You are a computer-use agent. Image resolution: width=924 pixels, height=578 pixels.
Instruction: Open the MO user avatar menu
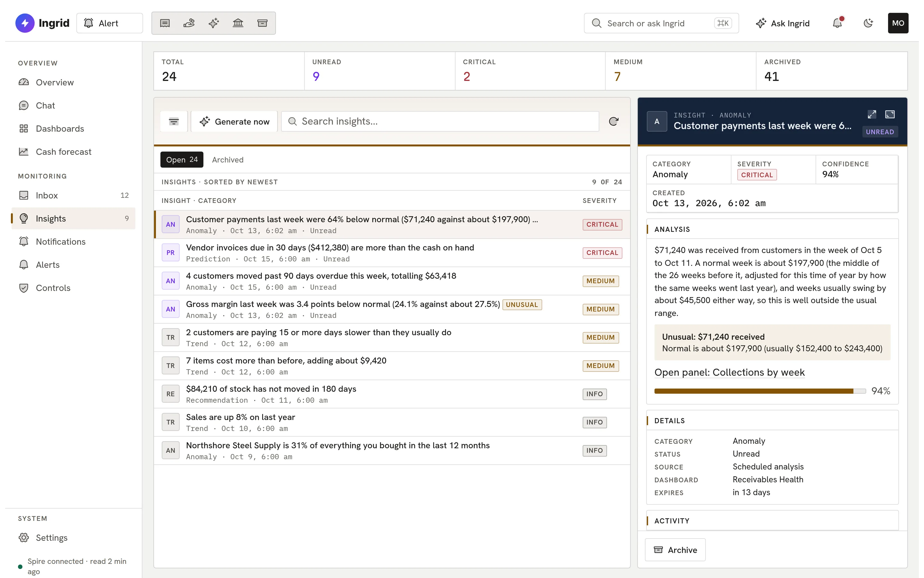pyautogui.click(x=898, y=23)
